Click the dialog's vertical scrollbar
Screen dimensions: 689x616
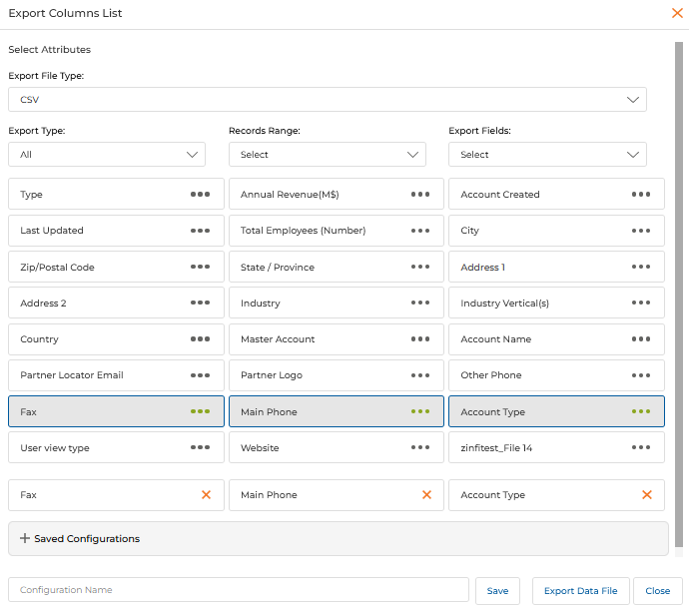[679, 295]
